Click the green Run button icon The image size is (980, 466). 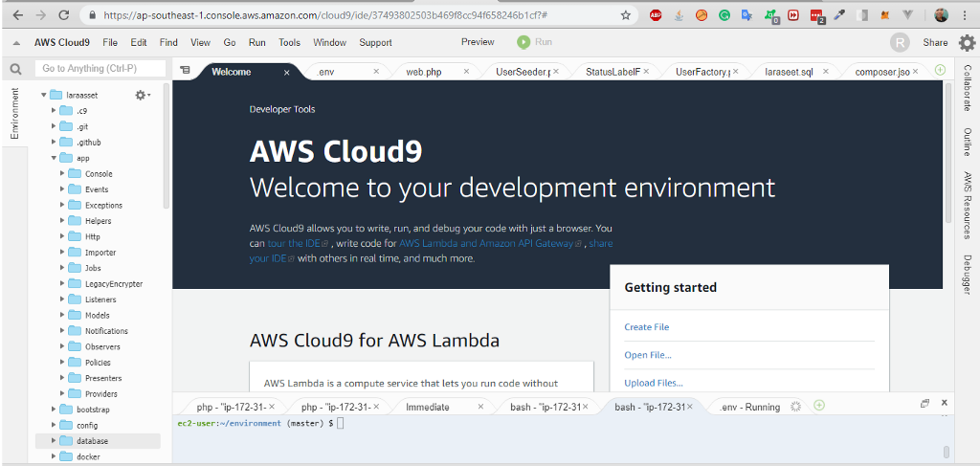point(523,42)
